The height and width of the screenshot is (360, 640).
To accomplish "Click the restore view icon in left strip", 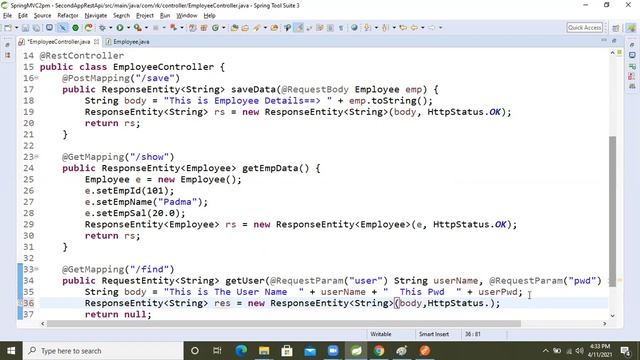I will [7, 45].
